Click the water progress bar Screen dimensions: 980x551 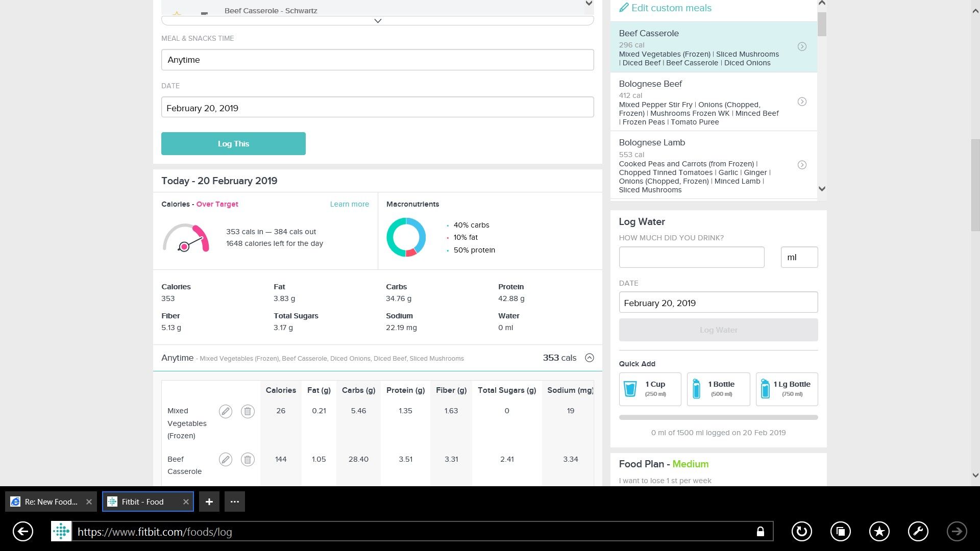(x=718, y=417)
